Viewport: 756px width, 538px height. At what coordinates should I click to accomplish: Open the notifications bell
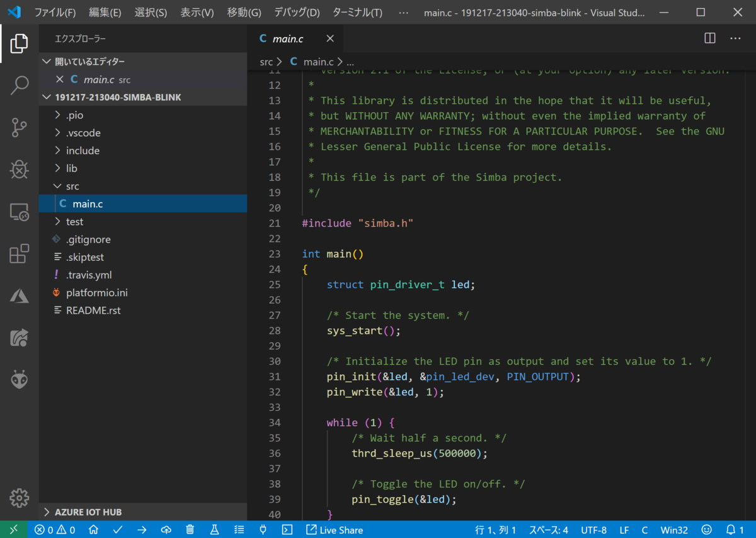coord(735,530)
